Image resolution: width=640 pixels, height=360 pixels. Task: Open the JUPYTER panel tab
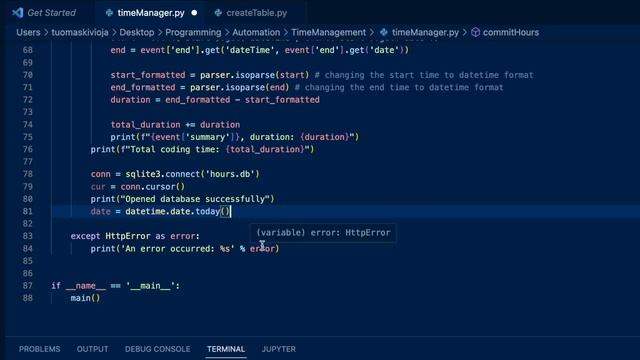pyautogui.click(x=279, y=349)
